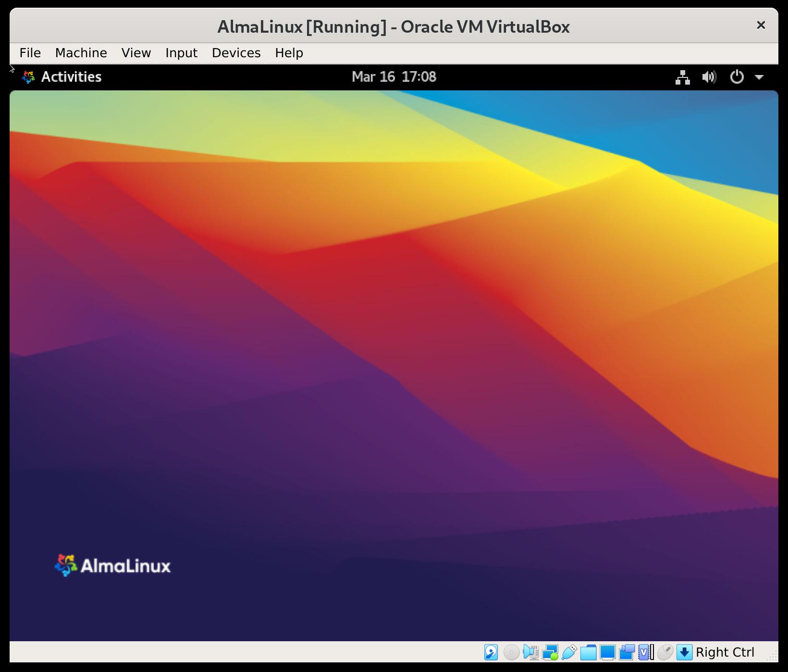This screenshot has height=672, width=788.
Task: Click the AlmaLinux logo beside Activities
Action: (x=28, y=77)
